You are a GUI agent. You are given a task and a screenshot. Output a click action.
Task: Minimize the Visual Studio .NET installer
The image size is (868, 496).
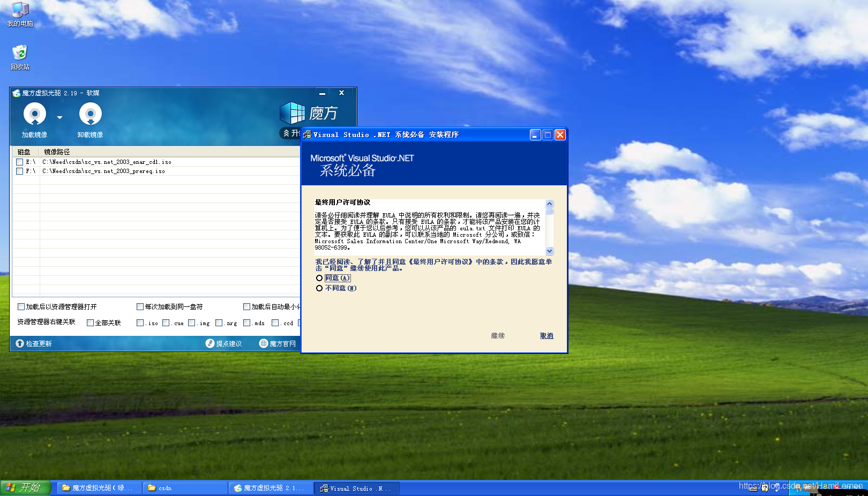(535, 135)
